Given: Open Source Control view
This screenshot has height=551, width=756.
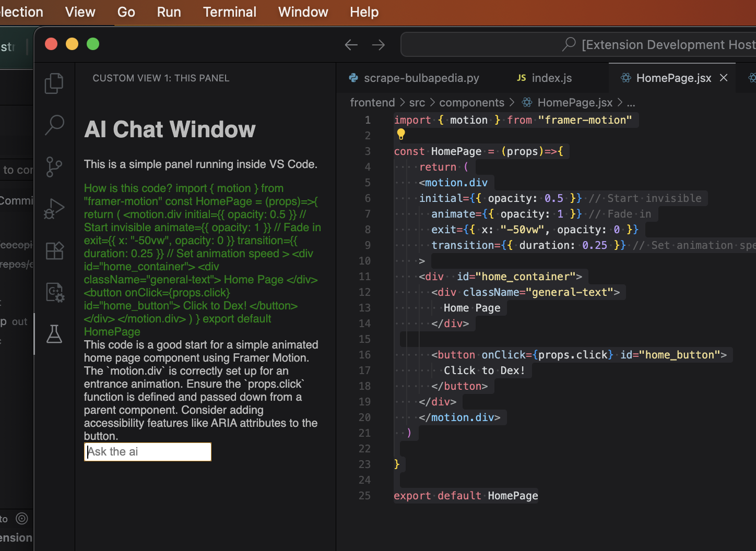Looking at the screenshot, I should pyautogui.click(x=54, y=167).
